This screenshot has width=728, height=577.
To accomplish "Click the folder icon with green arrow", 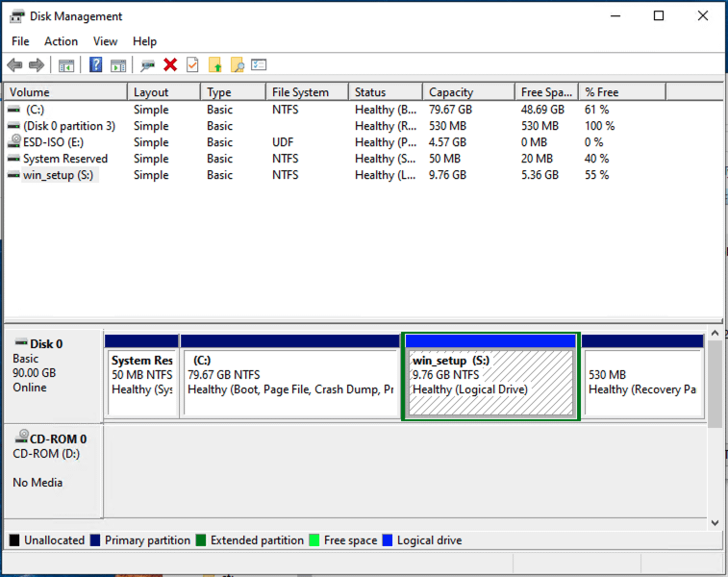I will [x=214, y=65].
